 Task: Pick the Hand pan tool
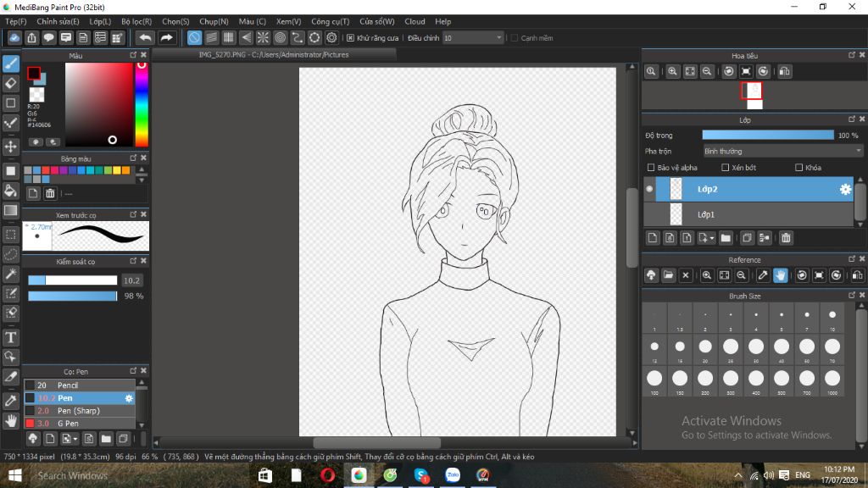point(11,420)
